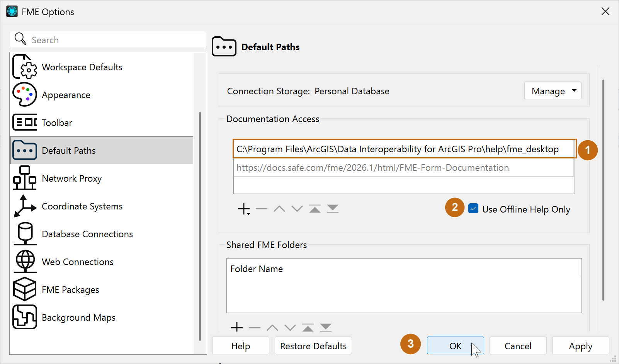Click Restore Defaults button
Image resolution: width=619 pixels, height=364 pixels.
[313, 345]
